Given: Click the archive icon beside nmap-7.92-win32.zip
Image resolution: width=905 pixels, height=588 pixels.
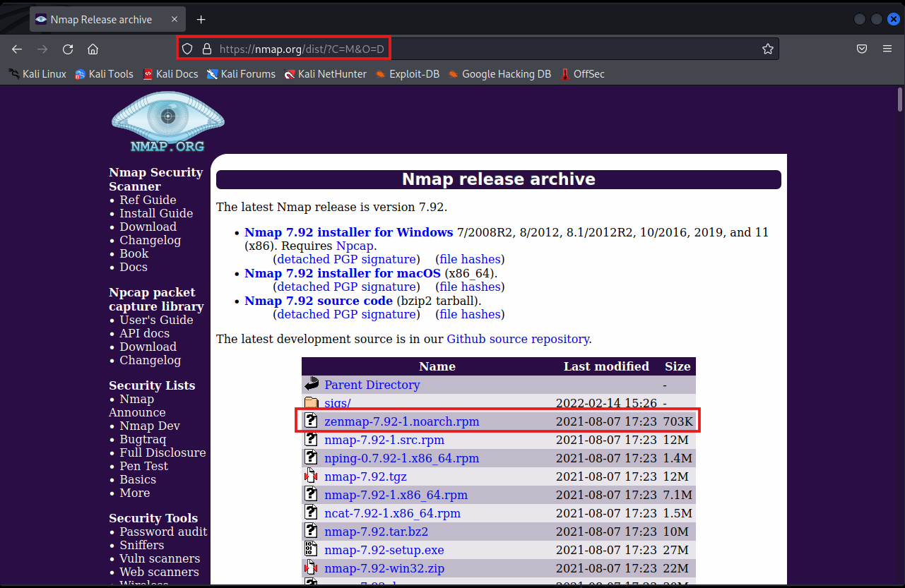Looking at the screenshot, I should [x=312, y=568].
